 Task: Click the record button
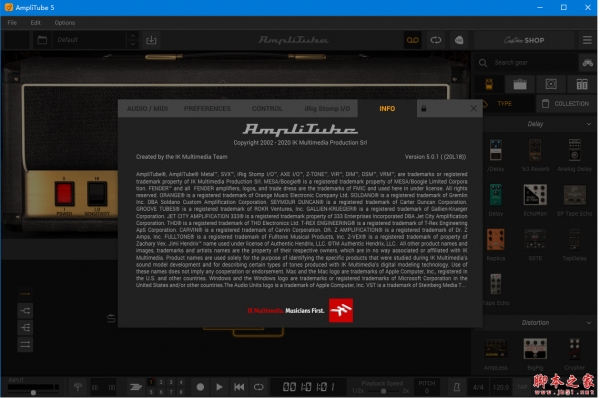click(x=200, y=387)
